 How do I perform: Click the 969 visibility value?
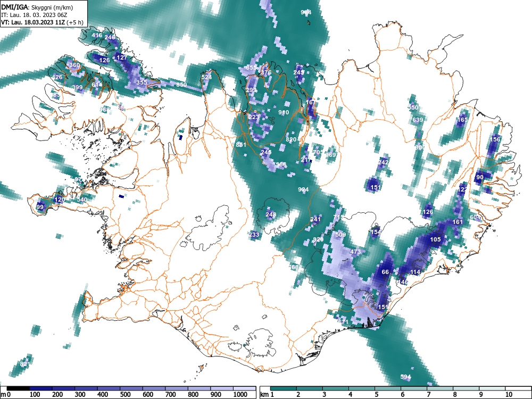click(331, 155)
